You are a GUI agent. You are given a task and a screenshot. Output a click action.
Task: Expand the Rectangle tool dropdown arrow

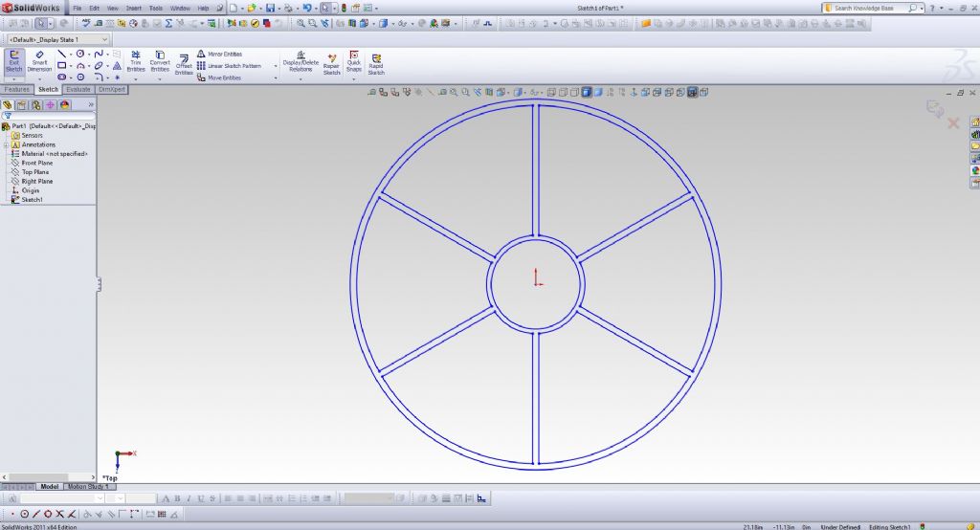click(x=70, y=66)
